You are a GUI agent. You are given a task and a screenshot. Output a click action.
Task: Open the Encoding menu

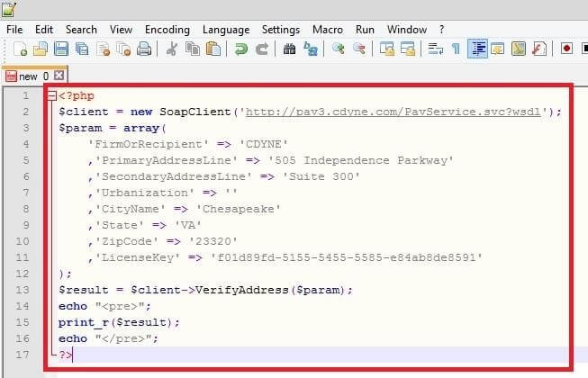coord(167,30)
